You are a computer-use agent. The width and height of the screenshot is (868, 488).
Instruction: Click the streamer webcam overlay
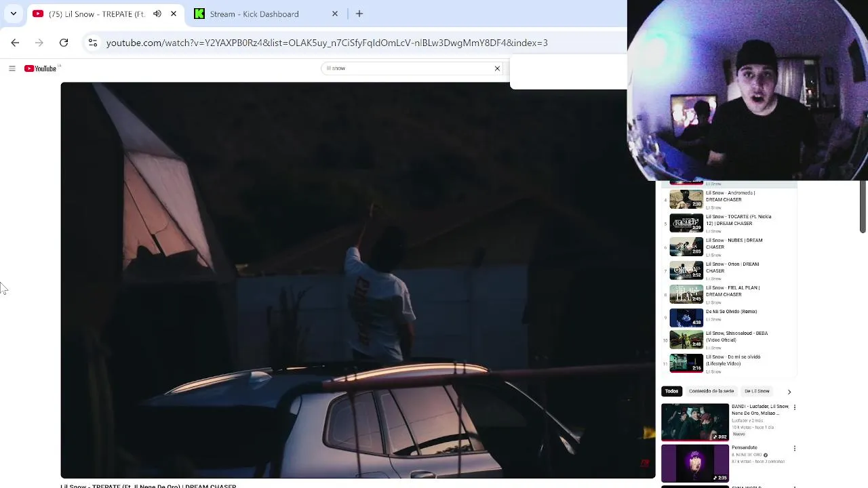[748, 90]
